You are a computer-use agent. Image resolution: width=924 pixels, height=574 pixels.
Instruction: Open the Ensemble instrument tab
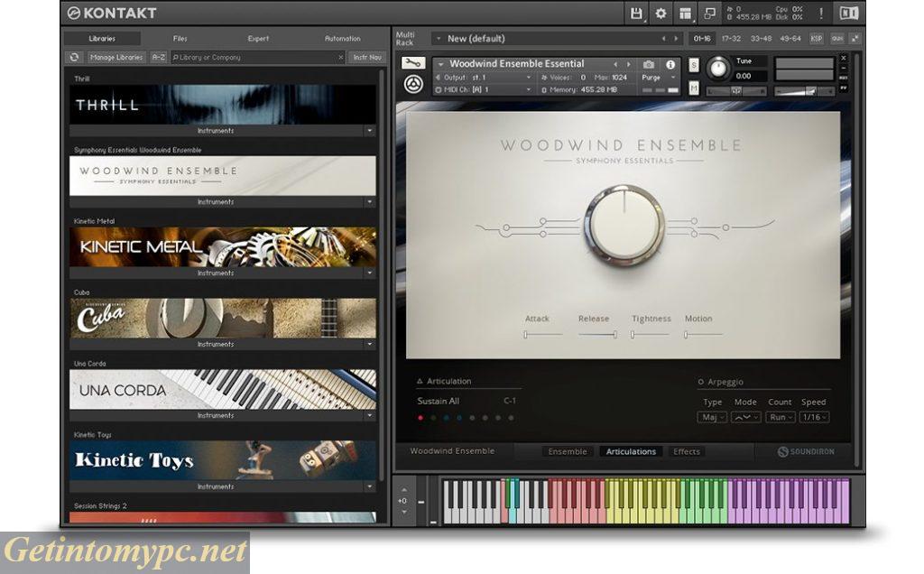tap(568, 451)
